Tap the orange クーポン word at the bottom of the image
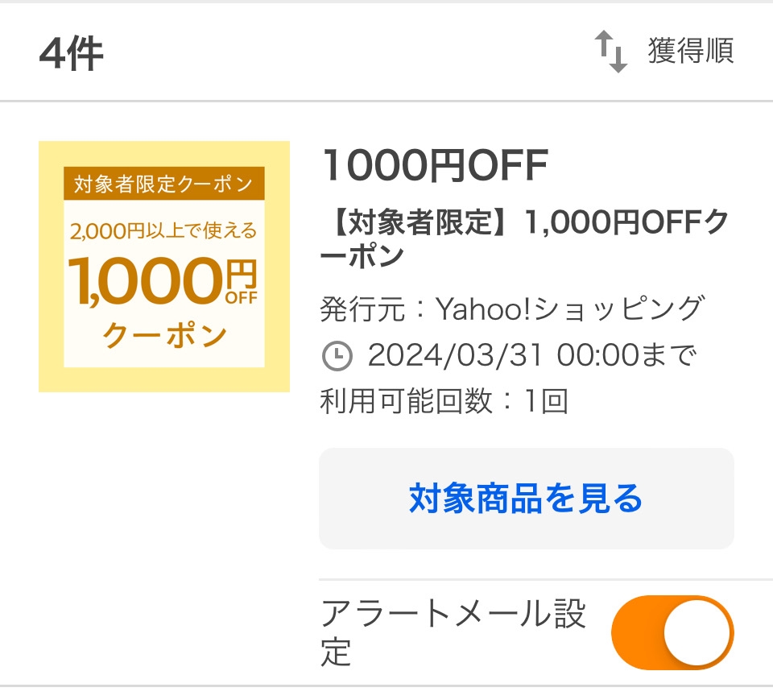The height and width of the screenshot is (700, 773). tap(164, 335)
